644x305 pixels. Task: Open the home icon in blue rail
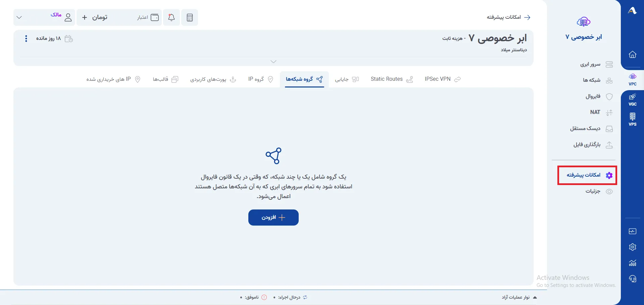pyautogui.click(x=632, y=54)
